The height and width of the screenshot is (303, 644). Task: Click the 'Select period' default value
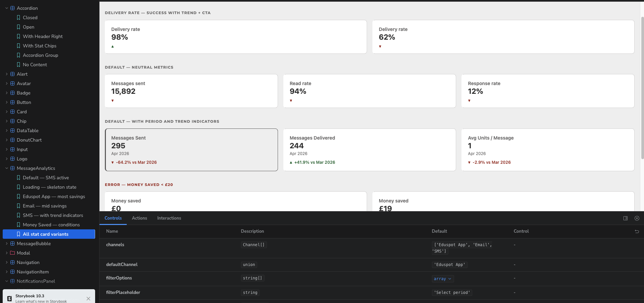452,293
